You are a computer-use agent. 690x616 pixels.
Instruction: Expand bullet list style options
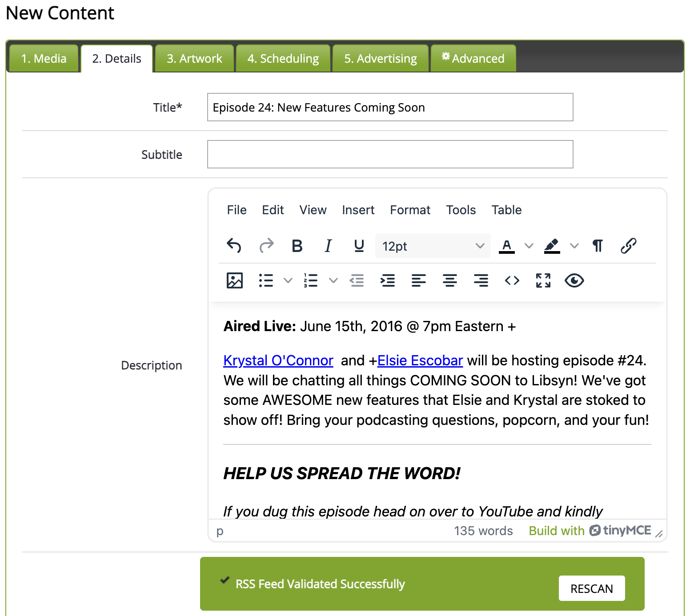tap(288, 280)
